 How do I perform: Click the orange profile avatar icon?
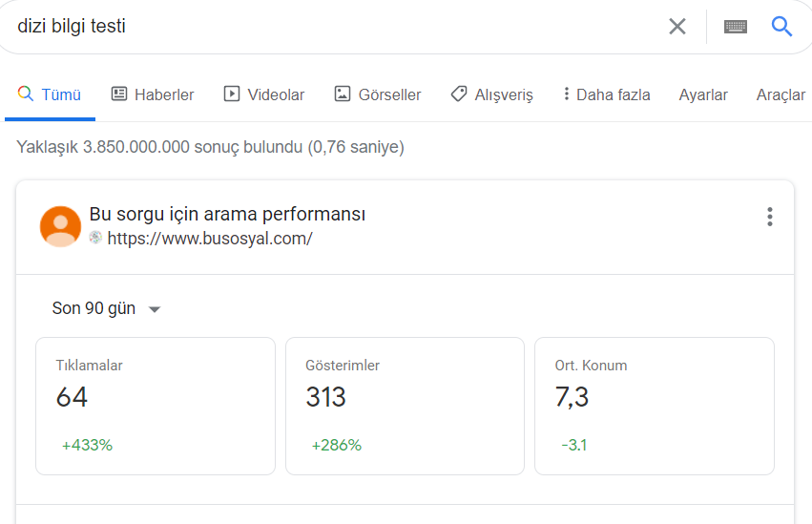click(x=60, y=226)
